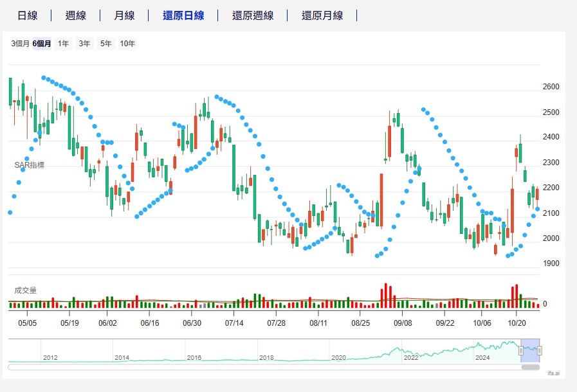Click the blue highlighted window in the navigator

pos(530,350)
